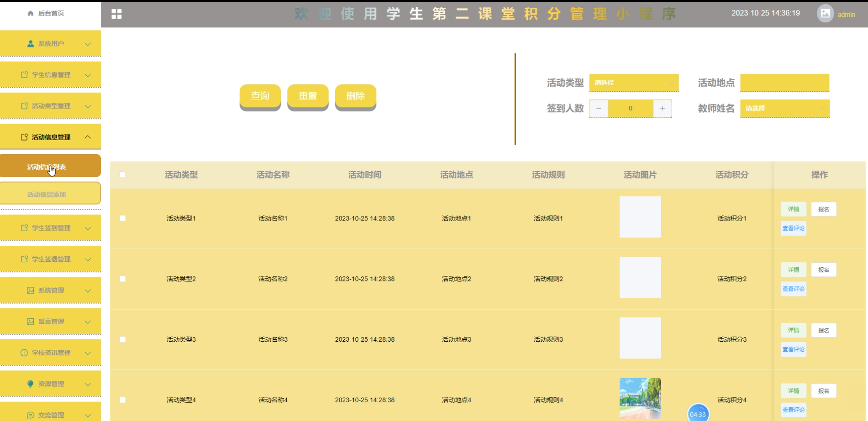Click the icon beside 学生签到管理
Image resolution: width=868 pixels, height=421 pixels.
[24, 228]
